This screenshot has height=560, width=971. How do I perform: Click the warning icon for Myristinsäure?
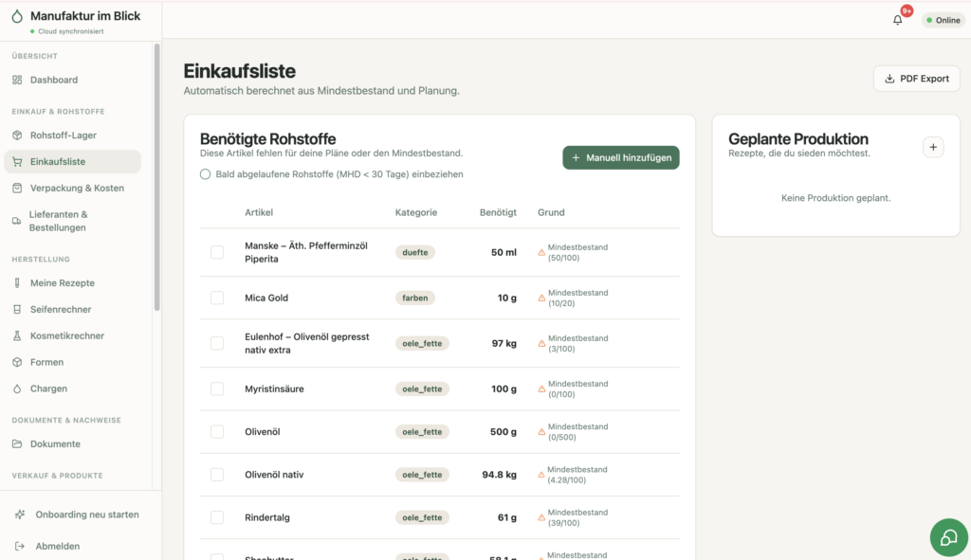click(x=541, y=389)
